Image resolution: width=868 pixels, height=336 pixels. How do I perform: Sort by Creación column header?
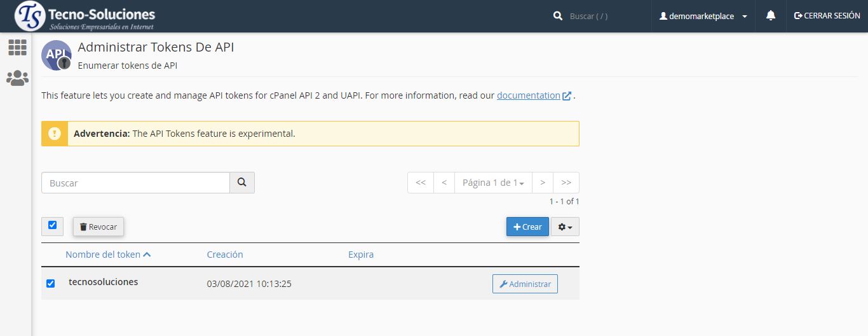coord(225,255)
